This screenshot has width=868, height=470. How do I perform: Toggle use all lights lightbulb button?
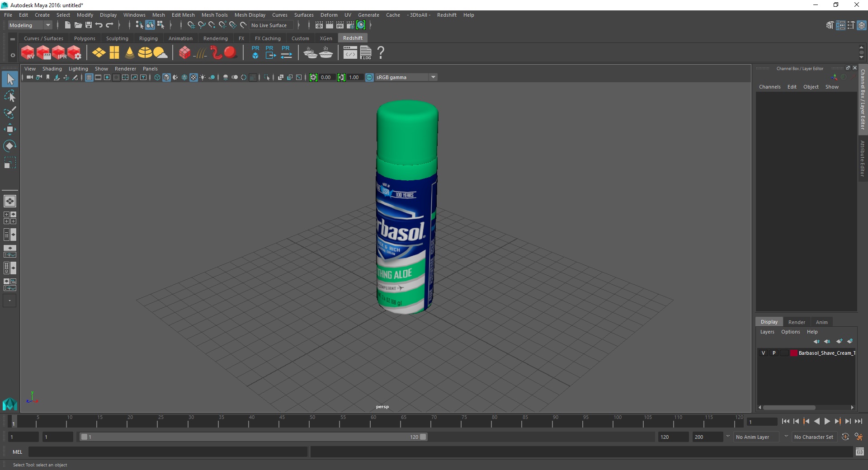pos(203,77)
